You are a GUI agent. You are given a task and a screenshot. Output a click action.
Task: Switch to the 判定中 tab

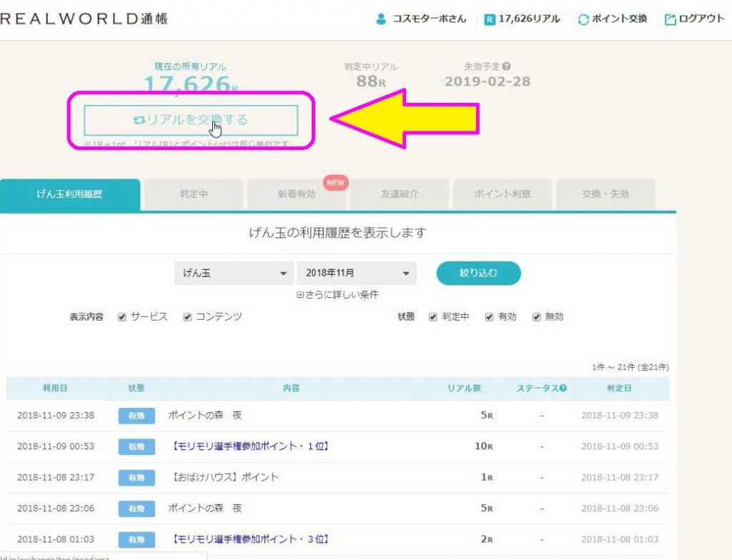[194, 194]
